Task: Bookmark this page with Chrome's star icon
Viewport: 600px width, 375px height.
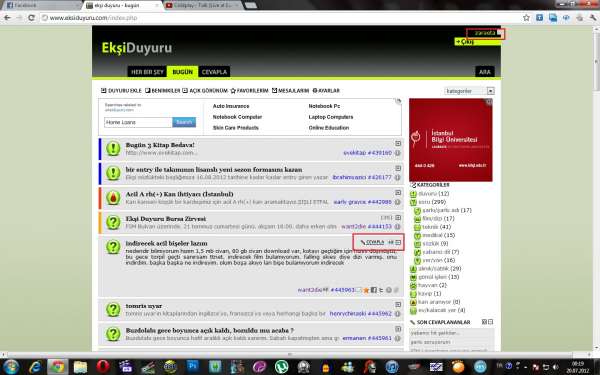Action: point(527,18)
